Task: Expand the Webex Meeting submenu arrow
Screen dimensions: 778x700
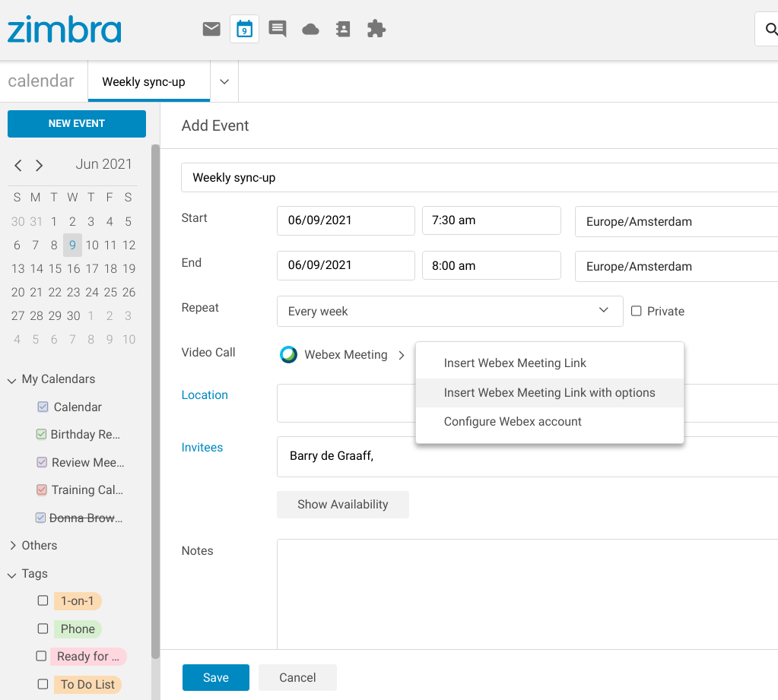Action: point(402,355)
